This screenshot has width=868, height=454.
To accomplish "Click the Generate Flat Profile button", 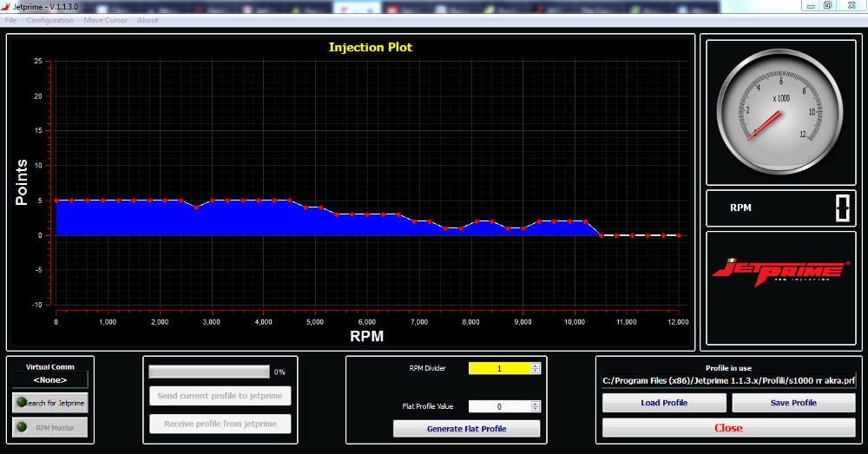I will point(466,429).
